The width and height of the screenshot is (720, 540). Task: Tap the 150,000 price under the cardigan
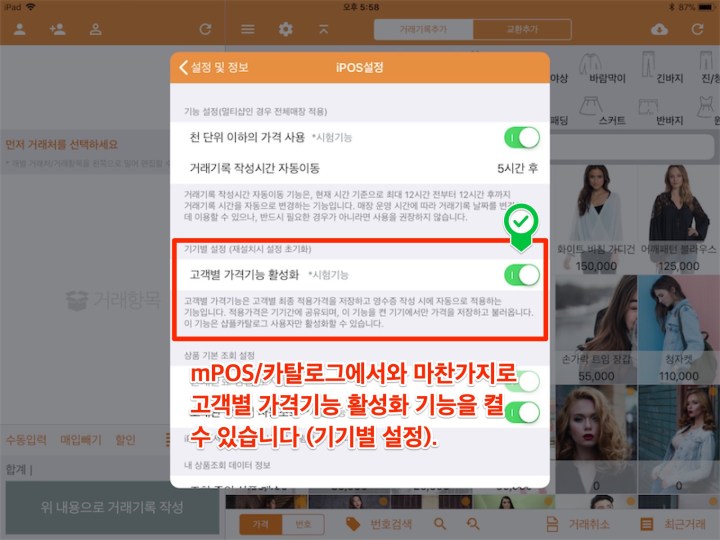coord(596,266)
